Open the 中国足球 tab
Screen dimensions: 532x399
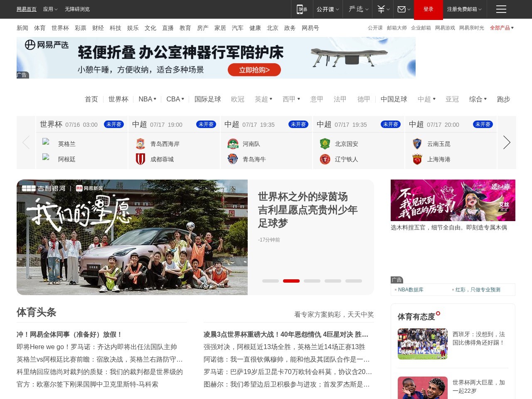394,99
